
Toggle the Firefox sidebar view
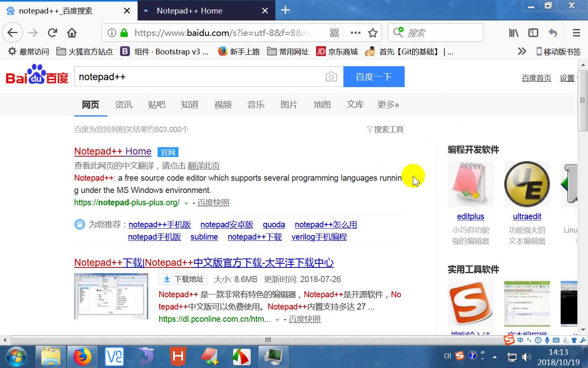(x=533, y=33)
